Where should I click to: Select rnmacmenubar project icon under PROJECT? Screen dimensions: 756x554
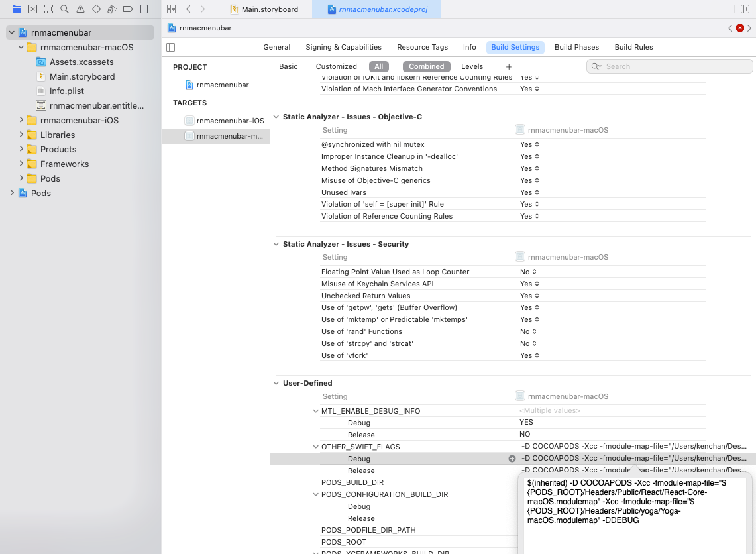tap(189, 85)
